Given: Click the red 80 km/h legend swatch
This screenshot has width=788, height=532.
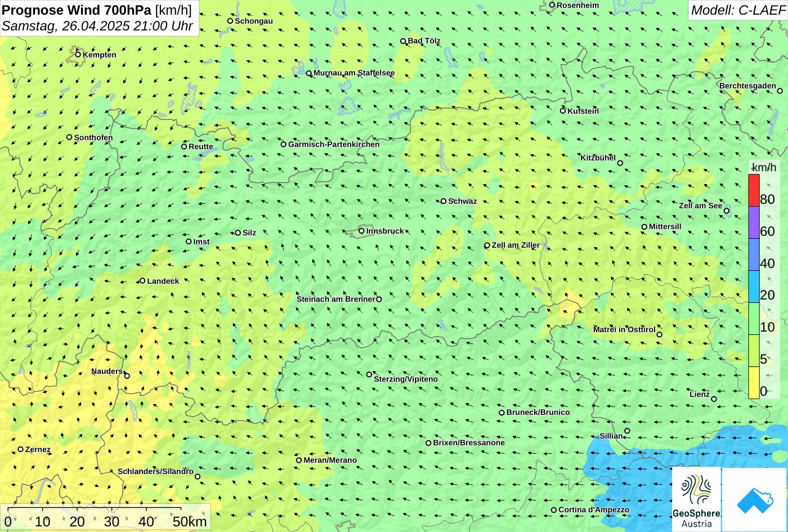Looking at the screenshot, I should [x=754, y=190].
